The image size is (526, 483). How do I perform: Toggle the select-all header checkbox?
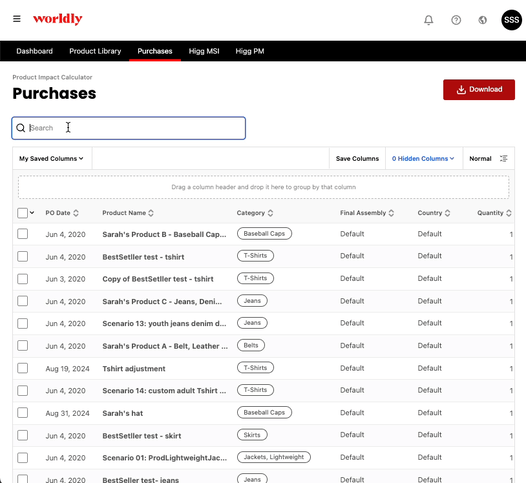tap(22, 213)
